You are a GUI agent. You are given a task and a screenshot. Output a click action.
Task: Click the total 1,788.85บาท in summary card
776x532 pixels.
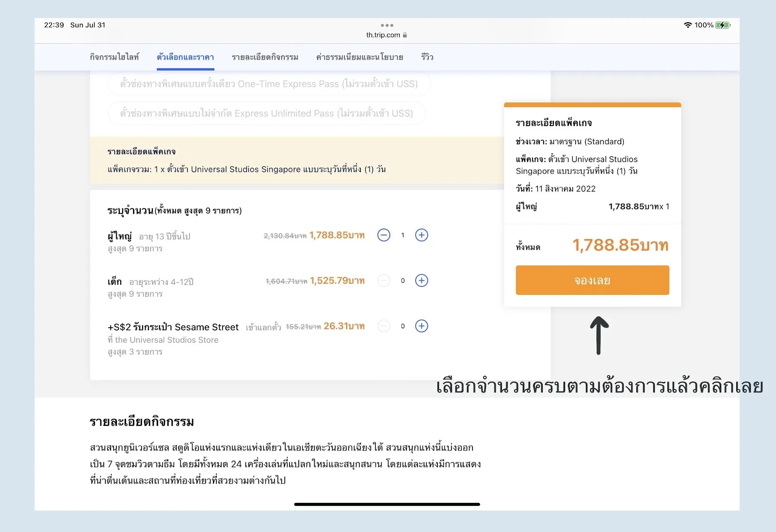(x=620, y=245)
